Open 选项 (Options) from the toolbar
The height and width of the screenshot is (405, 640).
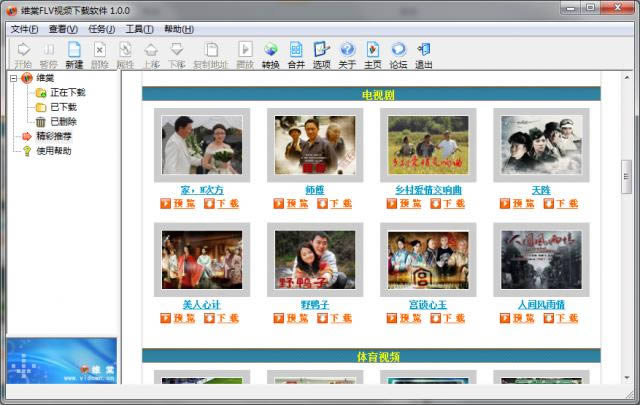click(x=321, y=55)
